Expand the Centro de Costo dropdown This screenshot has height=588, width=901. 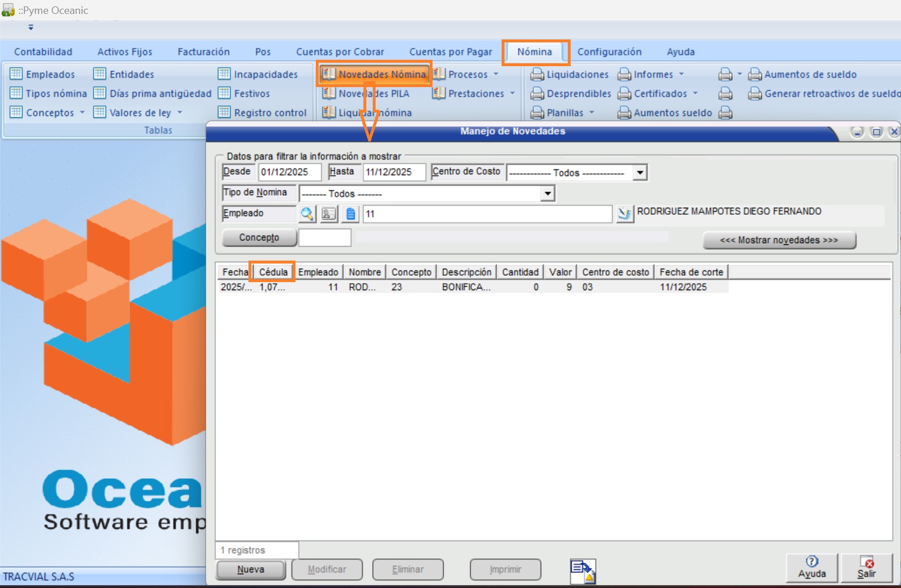[x=640, y=172]
